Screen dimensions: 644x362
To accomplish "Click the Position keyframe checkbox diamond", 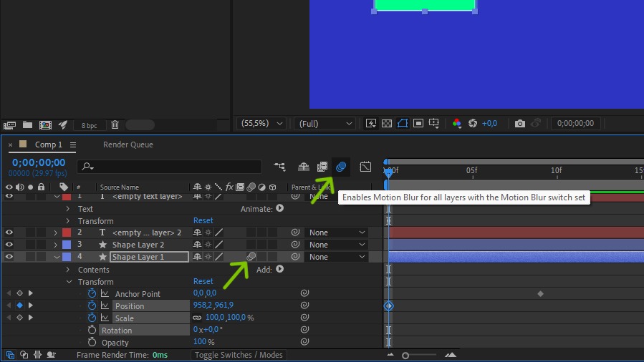I will point(19,305).
